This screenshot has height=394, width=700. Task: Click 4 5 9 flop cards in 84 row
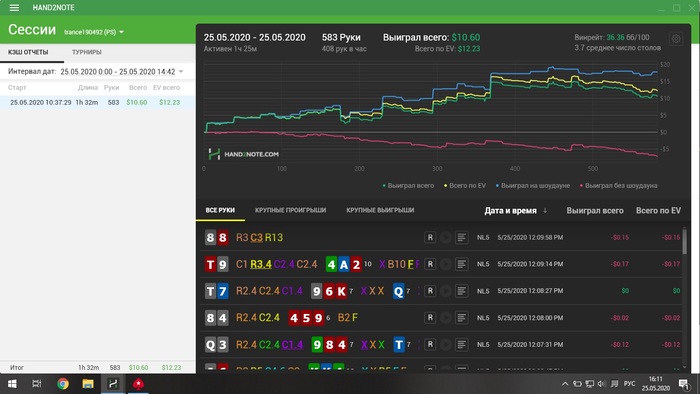(306, 318)
